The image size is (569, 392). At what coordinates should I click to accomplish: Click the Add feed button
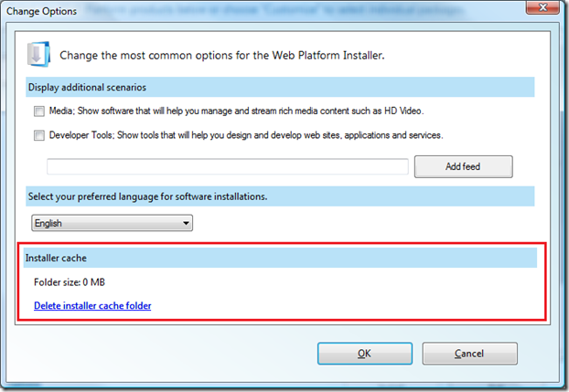(464, 167)
